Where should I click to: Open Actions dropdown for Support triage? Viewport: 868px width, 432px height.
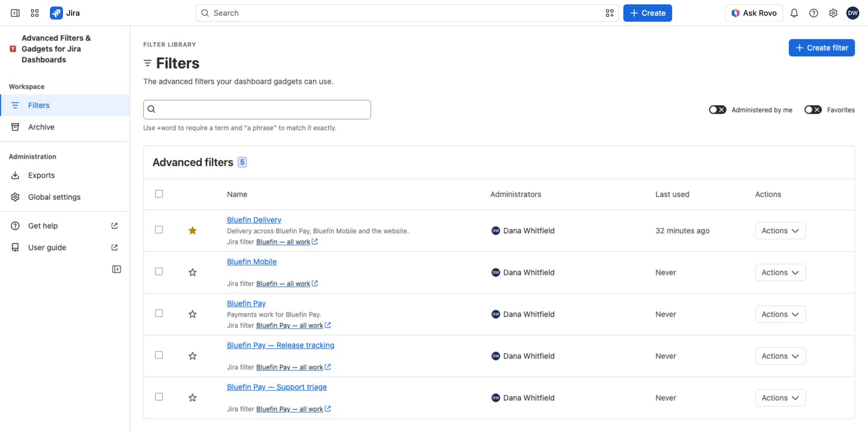point(780,398)
